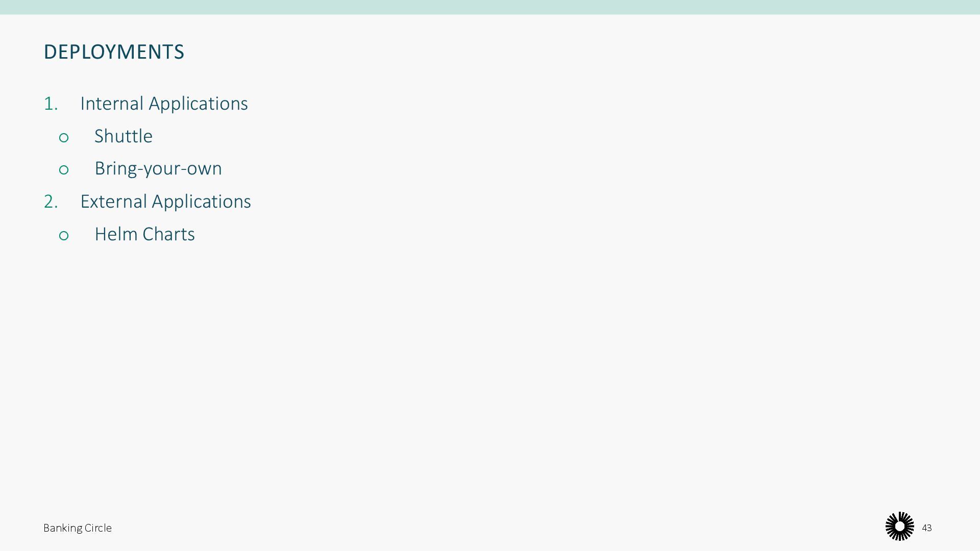Click the slide number 43
This screenshot has width=980, height=551.
[x=927, y=528]
